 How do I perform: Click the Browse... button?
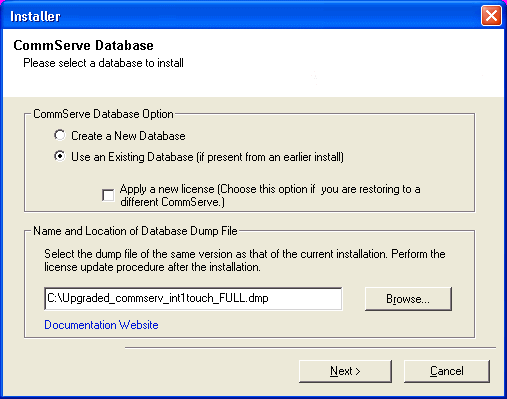(408, 299)
